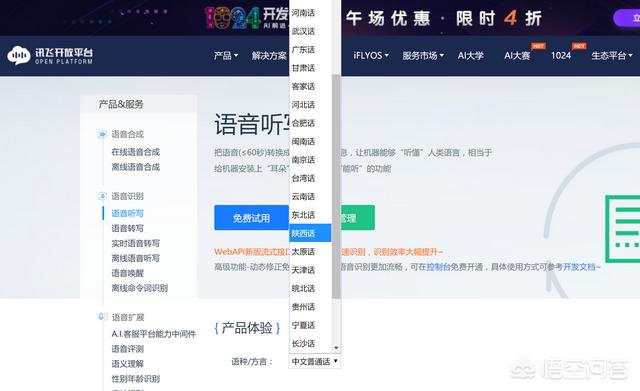Choose 甘肃话 from the dialect list
The width and height of the screenshot is (640, 391).
point(310,68)
